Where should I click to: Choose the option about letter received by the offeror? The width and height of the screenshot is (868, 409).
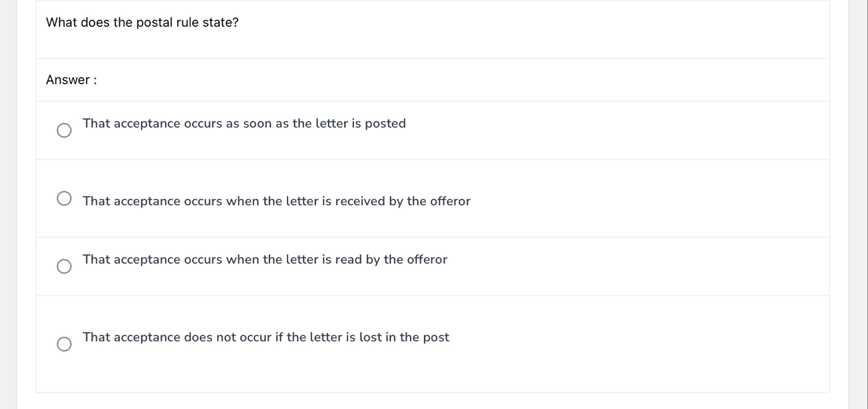pos(65,198)
